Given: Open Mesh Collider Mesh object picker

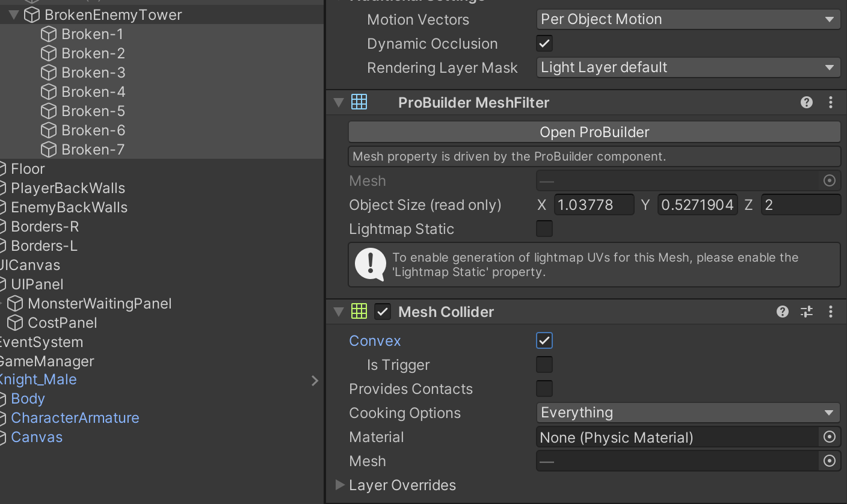Looking at the screenshot, I should pos(830,461).
